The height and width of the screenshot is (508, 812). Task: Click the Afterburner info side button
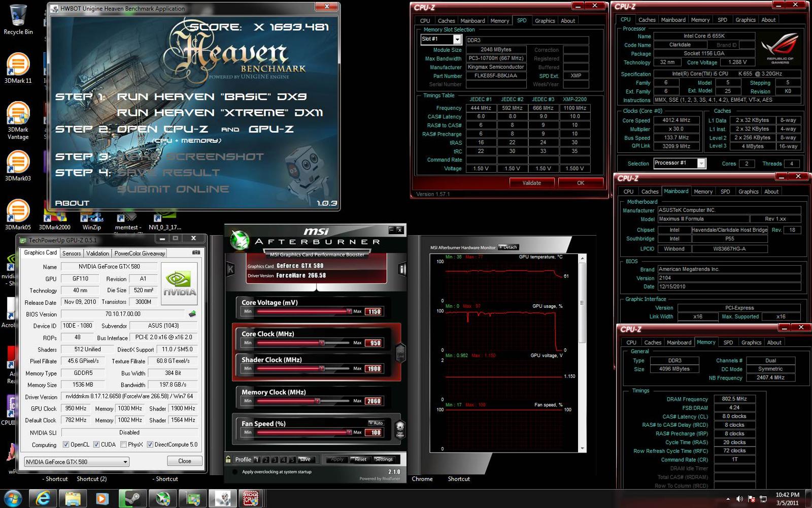(x=402, y=269)
